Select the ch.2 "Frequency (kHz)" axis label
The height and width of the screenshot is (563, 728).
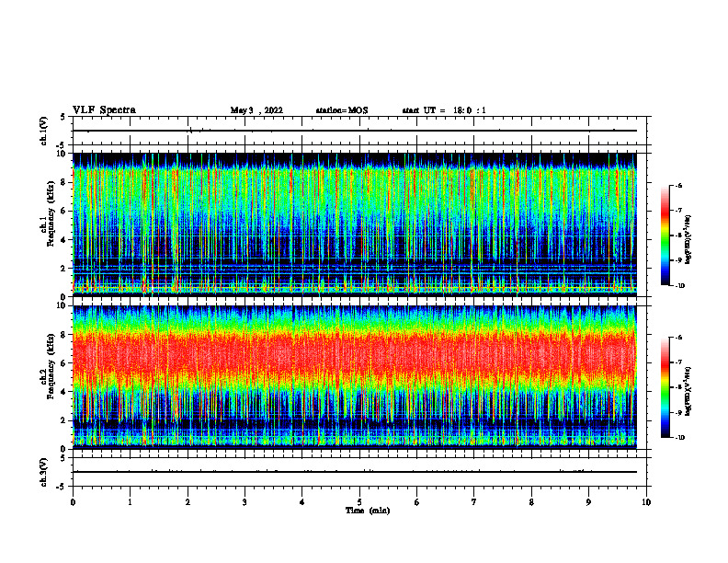(x=51, y=366)
